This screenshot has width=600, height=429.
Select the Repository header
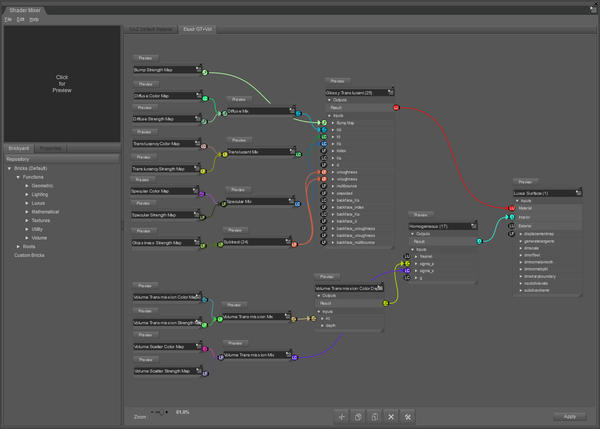click(x=62, y=159)
